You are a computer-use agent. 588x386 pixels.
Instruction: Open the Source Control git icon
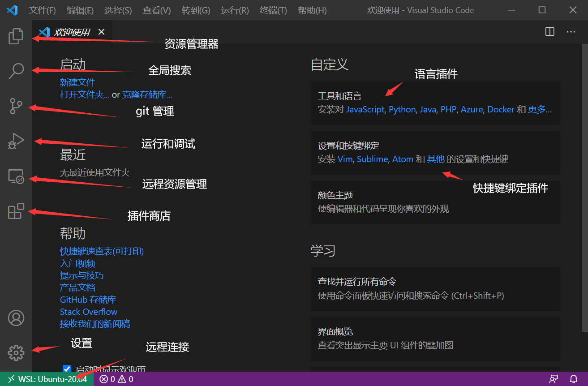tap(16, 106)
